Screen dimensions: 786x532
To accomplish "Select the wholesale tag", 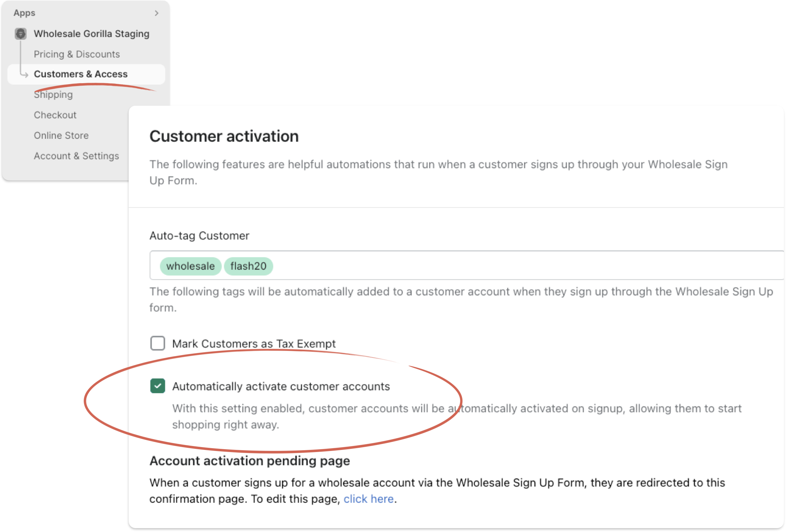I will (191, 266).
